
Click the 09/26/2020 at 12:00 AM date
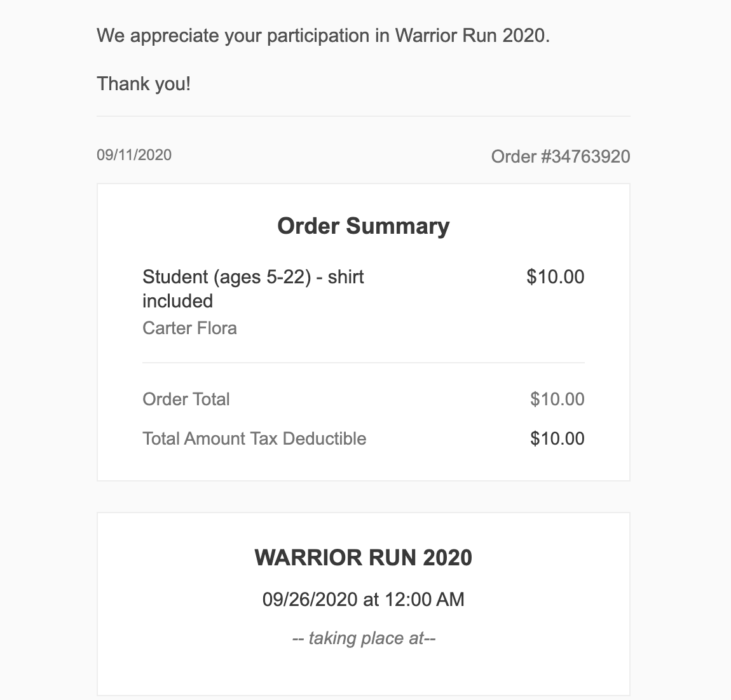363,599
